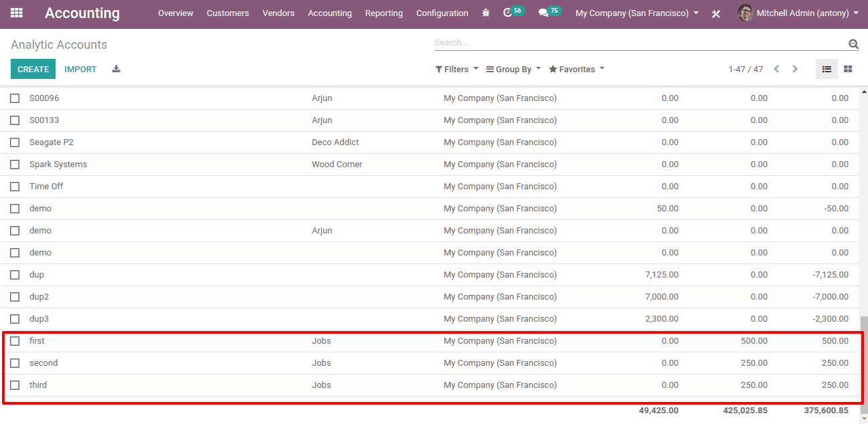This screenshot has height=424, width=868.
Task: Click the Wood Corner customer cell
Action: pos(337,165)
